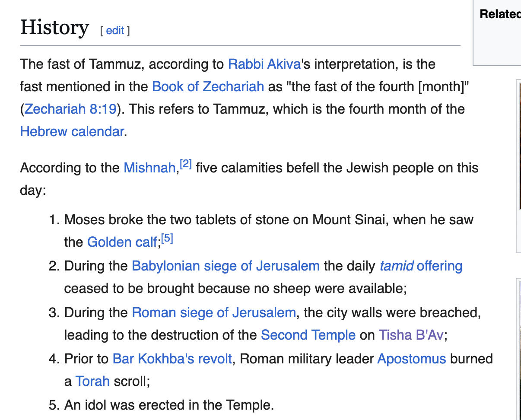Open the Mishnah link
The height and width of the screenshot is (420, 521).
[149, 168]
